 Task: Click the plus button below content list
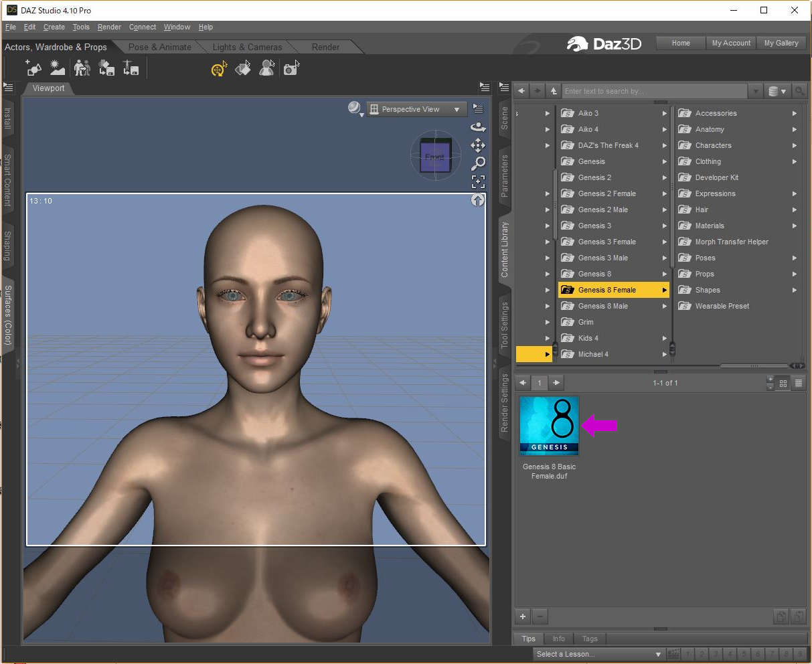tap(523, 616)
